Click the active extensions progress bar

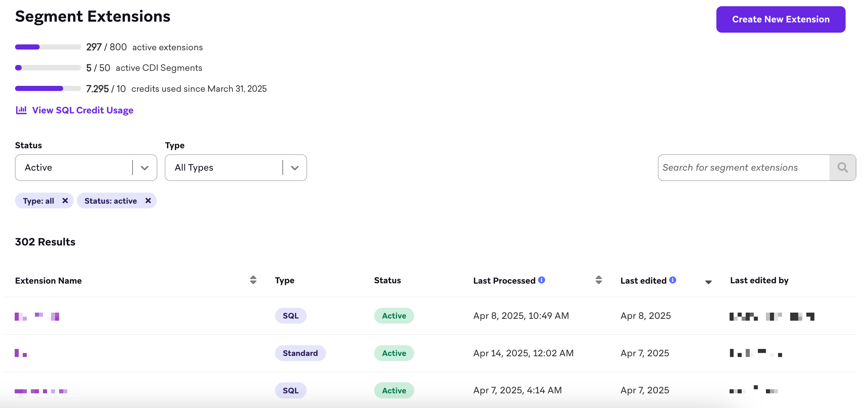coord(48,47)
